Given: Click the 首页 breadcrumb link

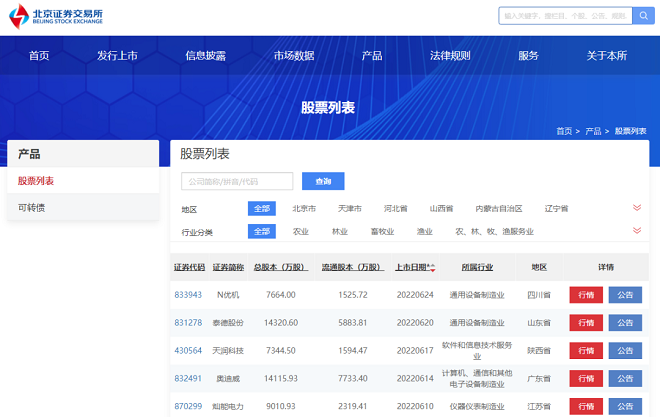Looking at the screenshot, I should [x=564, y=131].
